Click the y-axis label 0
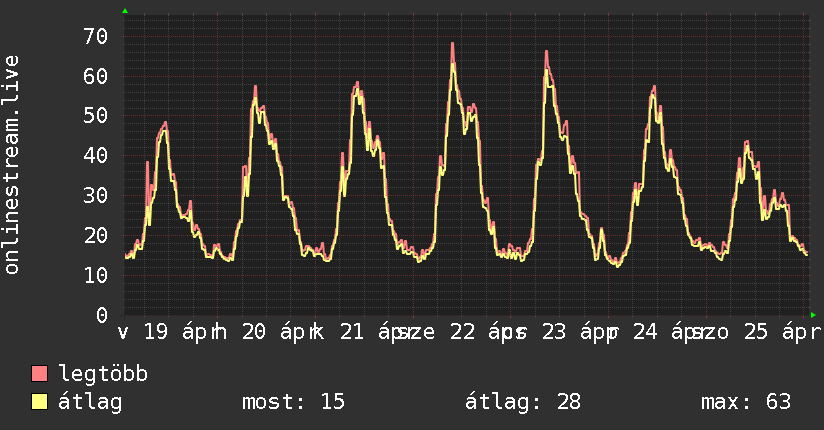 102,315
